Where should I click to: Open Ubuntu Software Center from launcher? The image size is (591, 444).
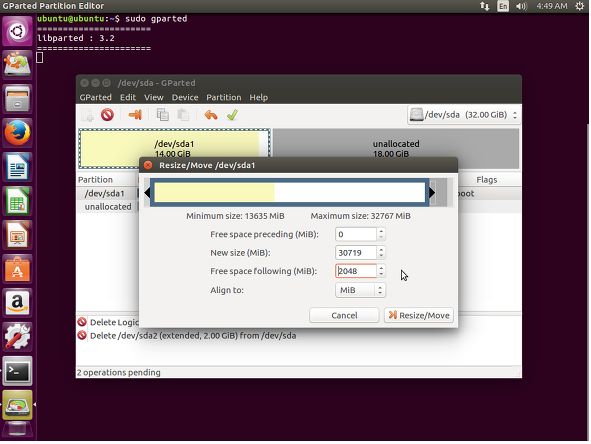click(17, 269)
